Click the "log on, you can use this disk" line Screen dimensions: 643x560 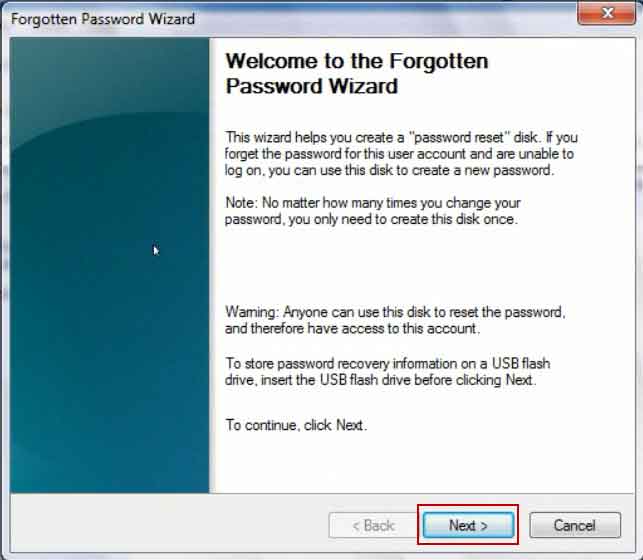point(389,170)
